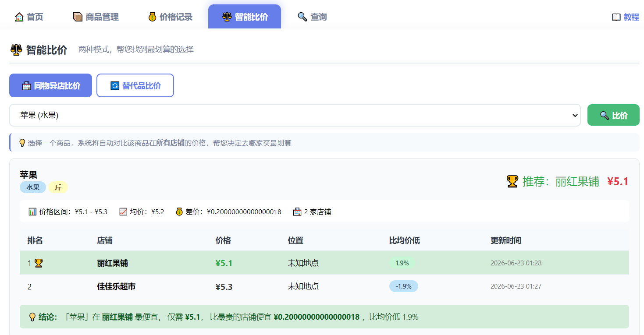The image size is (644, 335).
Task: Click the trophy icon beside 推荐
Action: (512, 181)
